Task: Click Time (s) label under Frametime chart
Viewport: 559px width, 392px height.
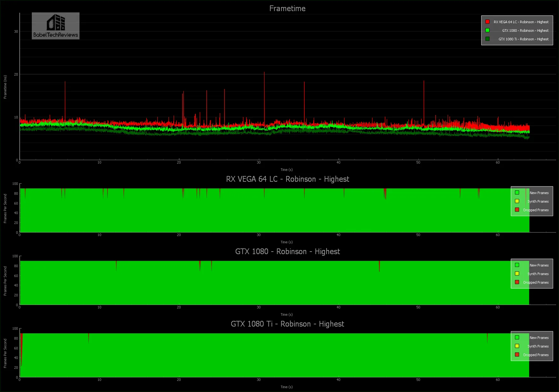Action: click(286, 170)
